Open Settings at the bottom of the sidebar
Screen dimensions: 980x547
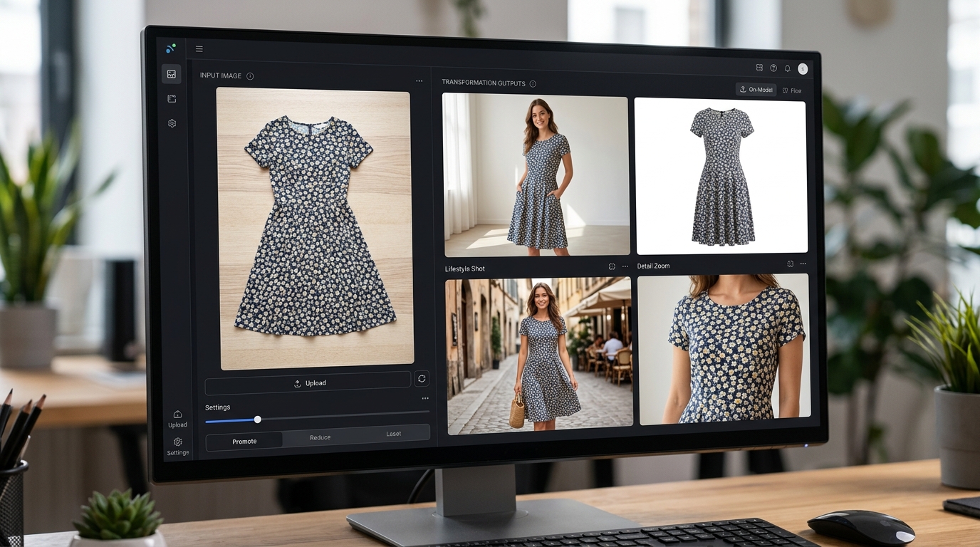[178, 447]
